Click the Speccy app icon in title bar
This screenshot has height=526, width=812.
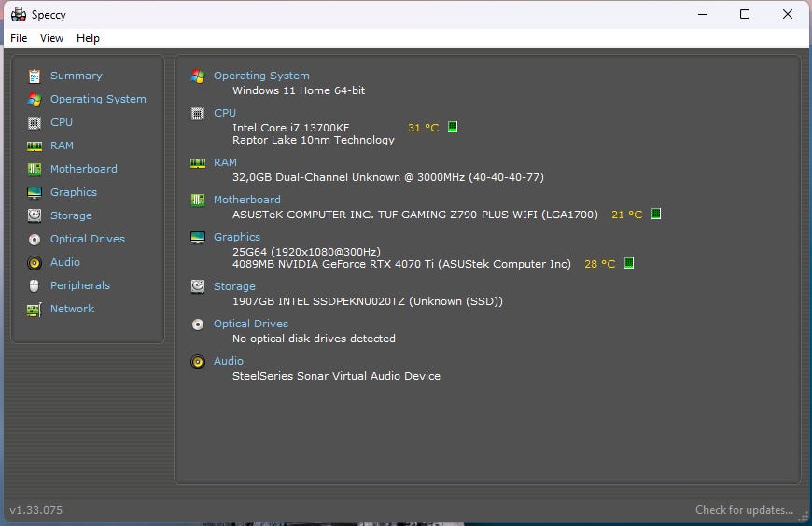pos(19,15)
